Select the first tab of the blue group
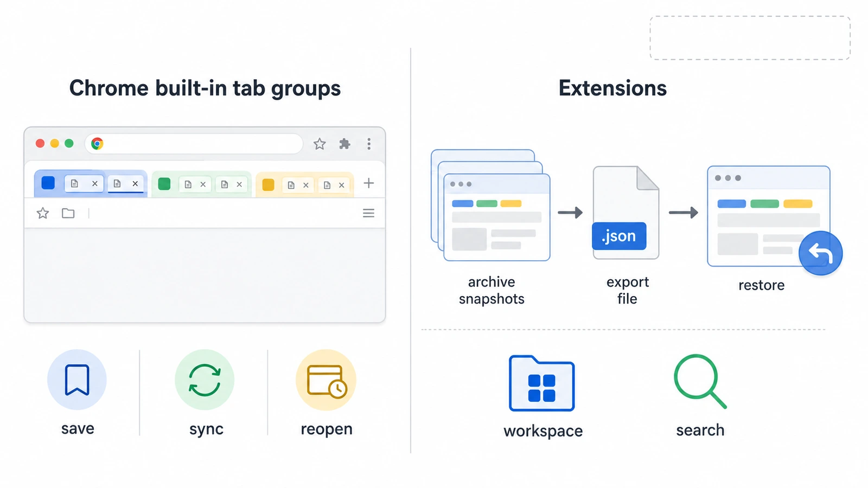 pyautogui.click(x=84, y=183)
